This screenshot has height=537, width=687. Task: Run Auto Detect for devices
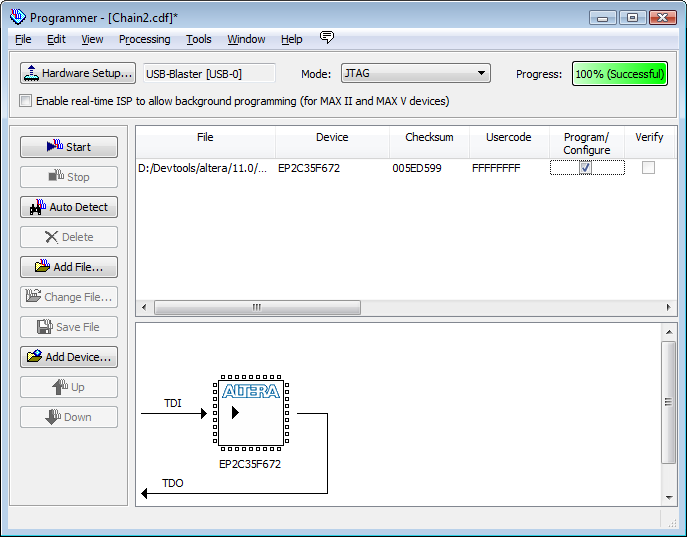pyautogui.click(x=68, y=207)
